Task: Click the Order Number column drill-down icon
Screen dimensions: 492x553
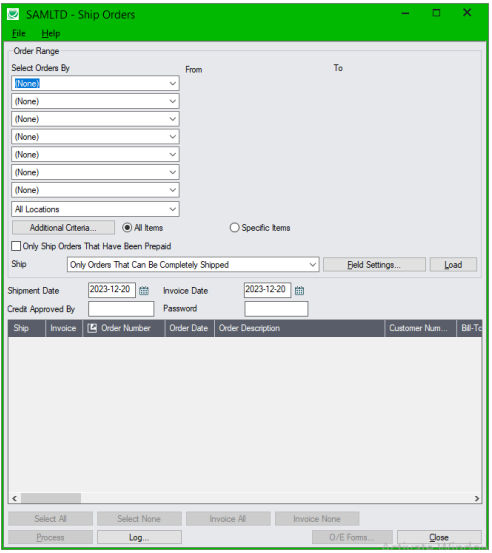Action: pos(92,328)
